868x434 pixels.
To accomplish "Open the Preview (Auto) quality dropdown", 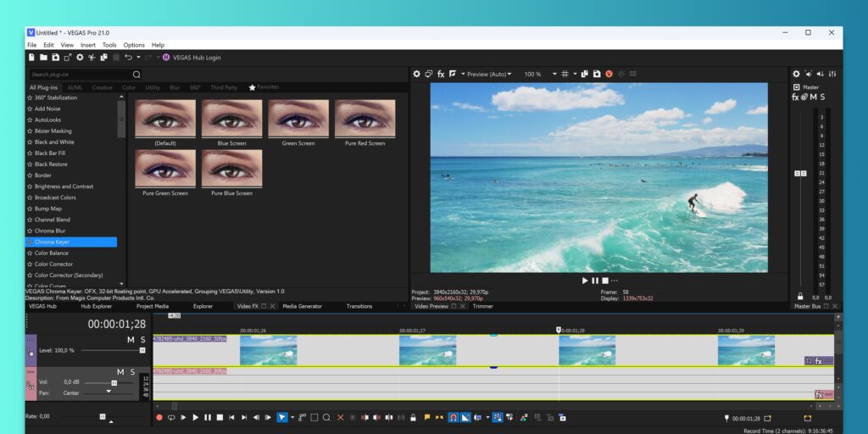I will point(488,75).
